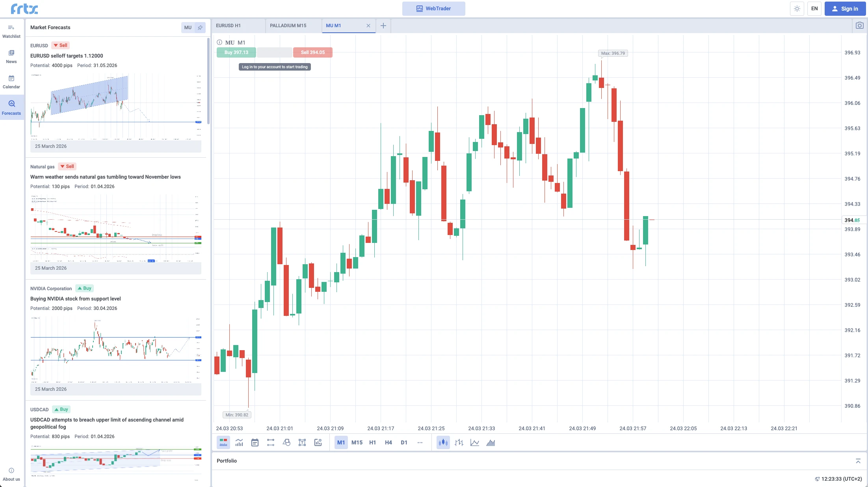Open the NVIDIA Corporation forecast chart thumbnail

click(x=116, y=349)
